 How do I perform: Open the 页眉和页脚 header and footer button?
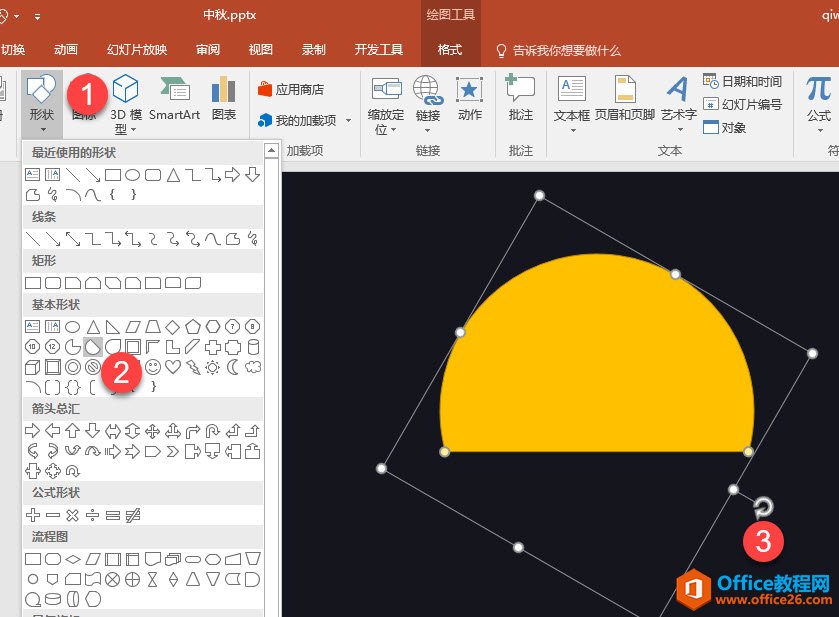(x=624, y=98)
